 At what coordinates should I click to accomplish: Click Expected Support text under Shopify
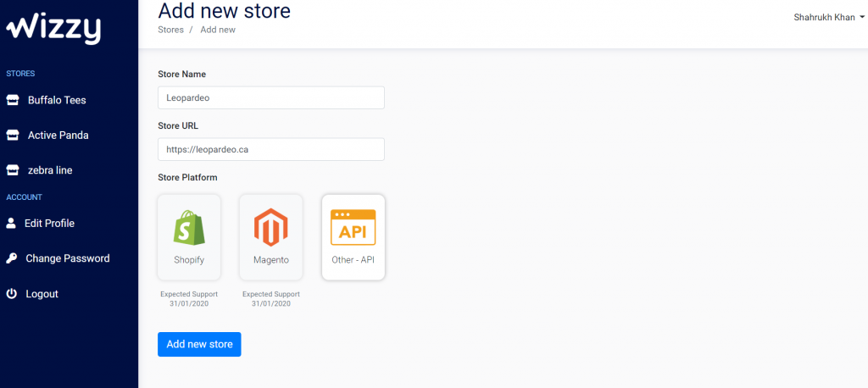click(x=189, y=299)
